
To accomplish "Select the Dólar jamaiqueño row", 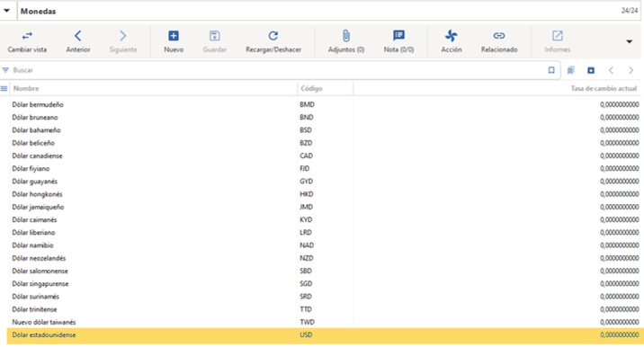I will click(324, 207).
